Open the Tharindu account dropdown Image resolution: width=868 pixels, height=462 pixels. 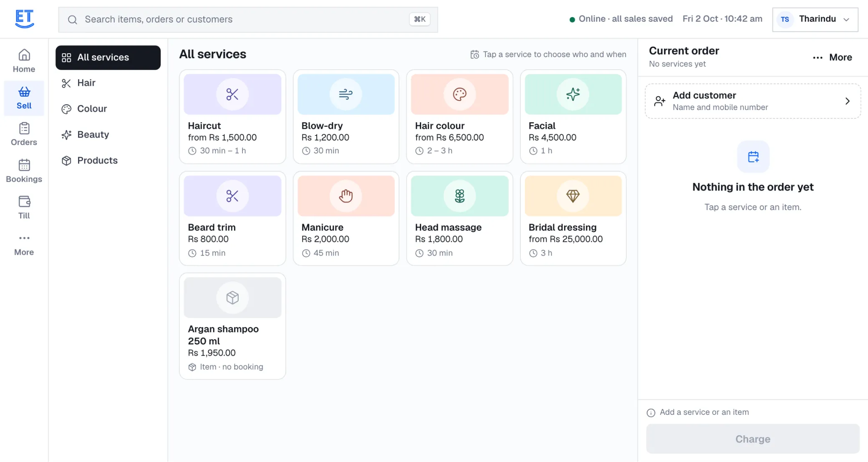(x=815, y=19)
